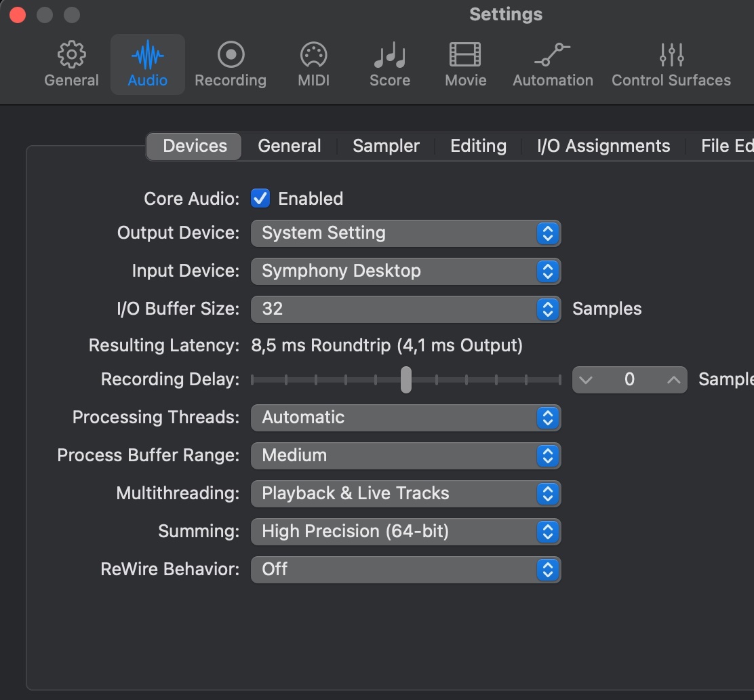Expand the Summing precision dropdown
The height and width of the screenshot is (700, 754).
click(405, 532)
